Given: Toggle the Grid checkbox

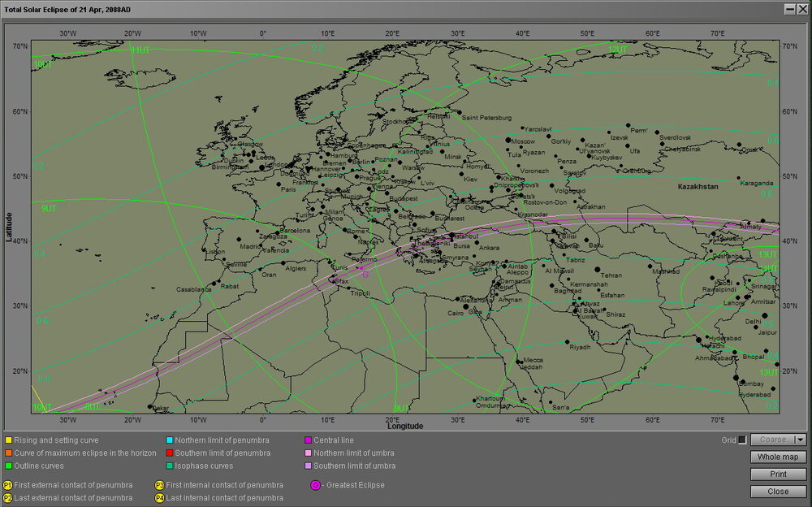Looking at the screenshot, I should point(742,440).
